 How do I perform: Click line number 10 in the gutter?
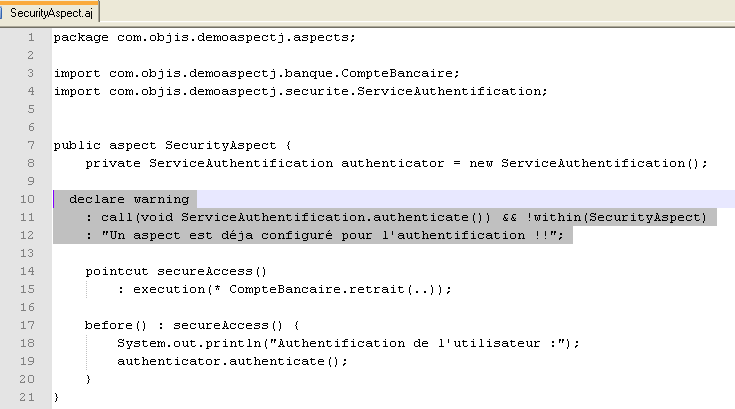point(29,199)
